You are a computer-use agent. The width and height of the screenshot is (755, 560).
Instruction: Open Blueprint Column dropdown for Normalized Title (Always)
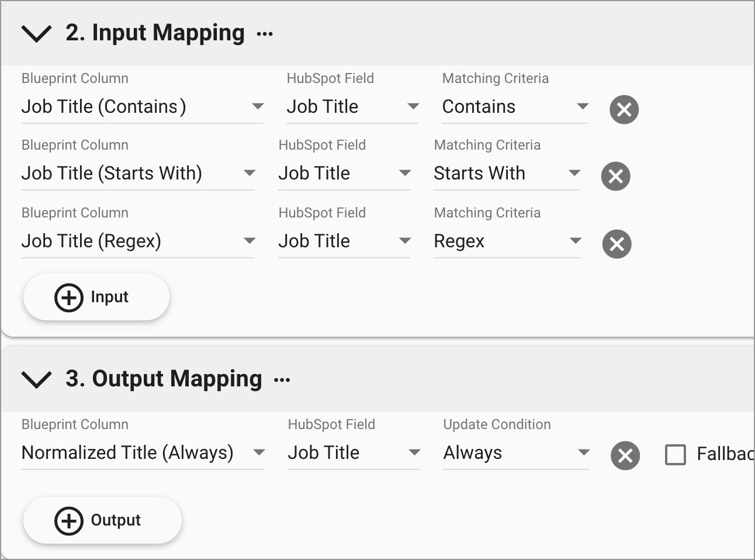click(x=143, y=453)
